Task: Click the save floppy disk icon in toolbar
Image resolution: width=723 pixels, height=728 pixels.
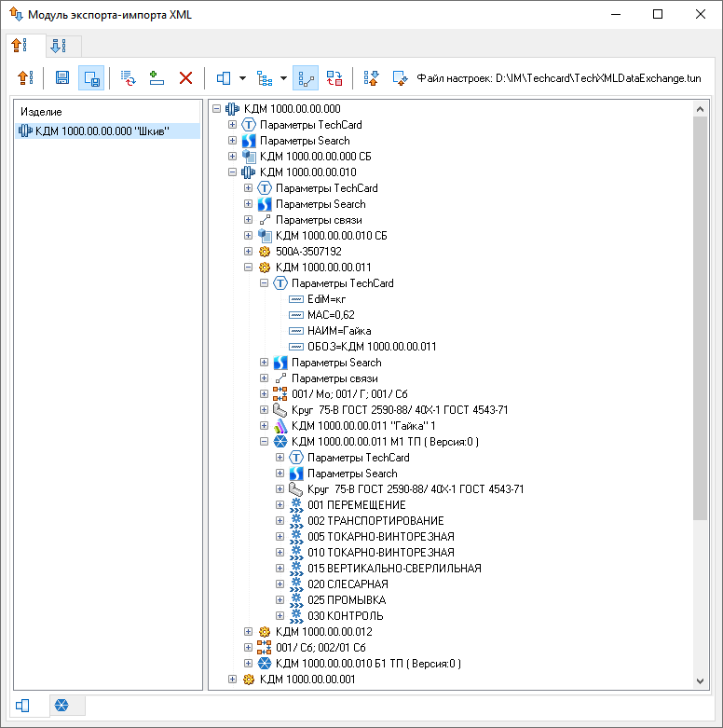Action: coord(62,78)
